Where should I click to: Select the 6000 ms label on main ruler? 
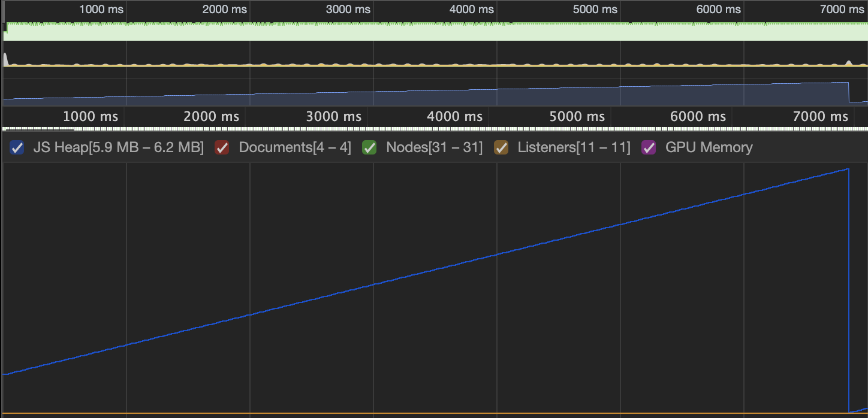698,117
